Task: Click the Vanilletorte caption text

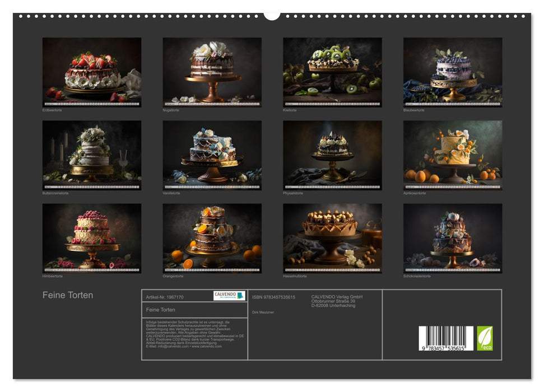Action: (171, 193)
